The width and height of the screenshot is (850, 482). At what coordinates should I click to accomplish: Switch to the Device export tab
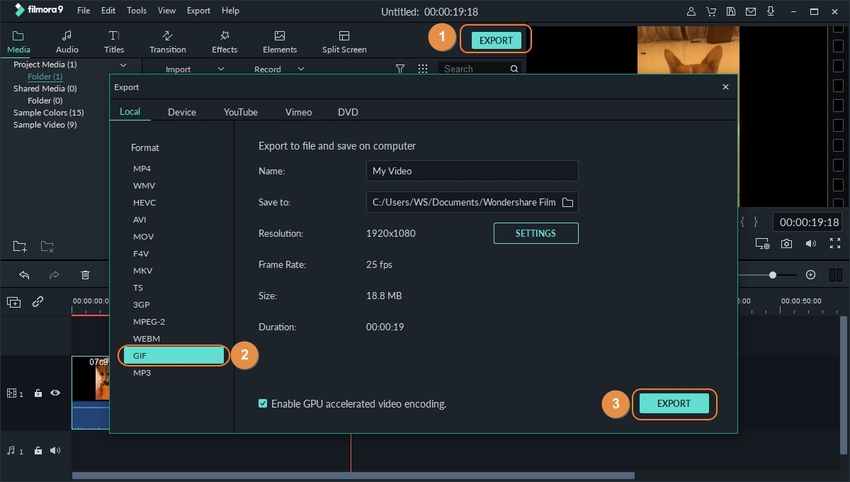182,112
